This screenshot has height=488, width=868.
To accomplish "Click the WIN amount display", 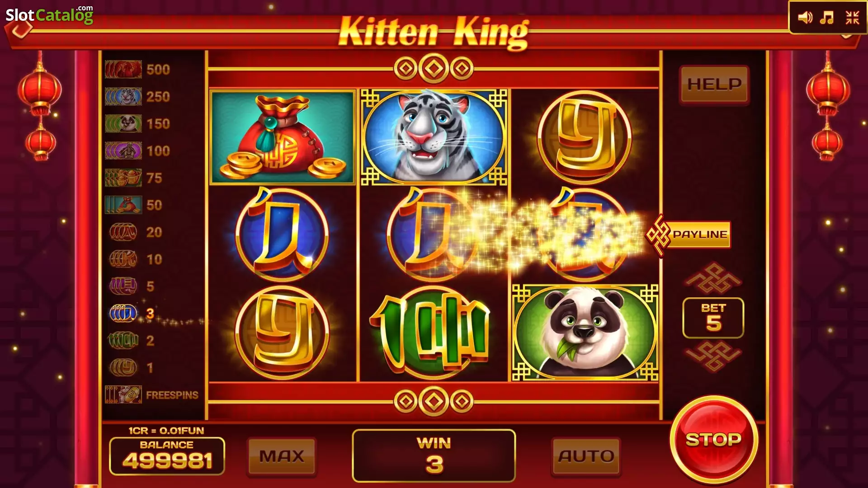I will 434,455.
